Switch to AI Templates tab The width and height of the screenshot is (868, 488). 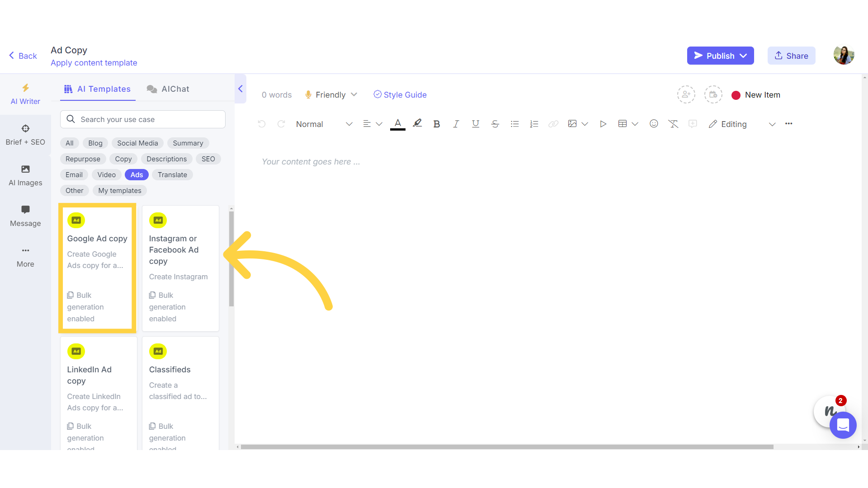click(97, 89)
